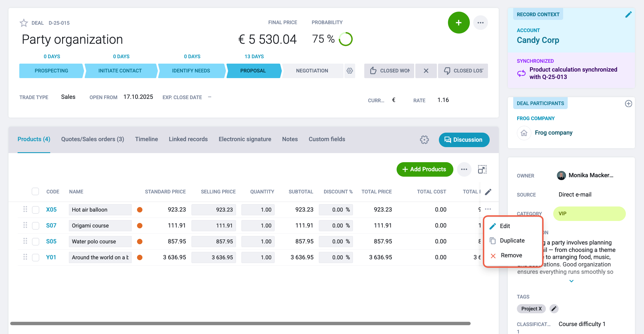Edit the Record Context with pencil icon

628,14
